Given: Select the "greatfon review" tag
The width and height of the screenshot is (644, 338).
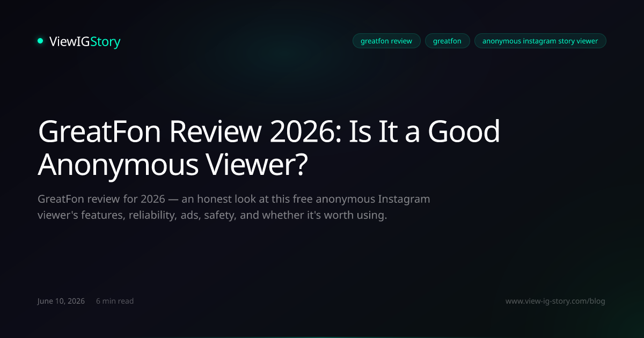Looking at the screenshot, I should pyautogui.click(x=386, y=41).
